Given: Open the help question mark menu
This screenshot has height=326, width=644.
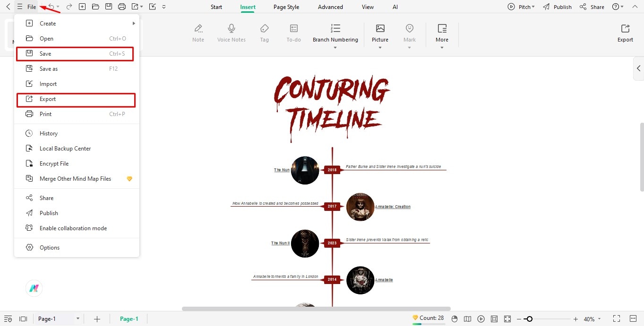Looking at the screenshot, I should [x=618, y=7].
